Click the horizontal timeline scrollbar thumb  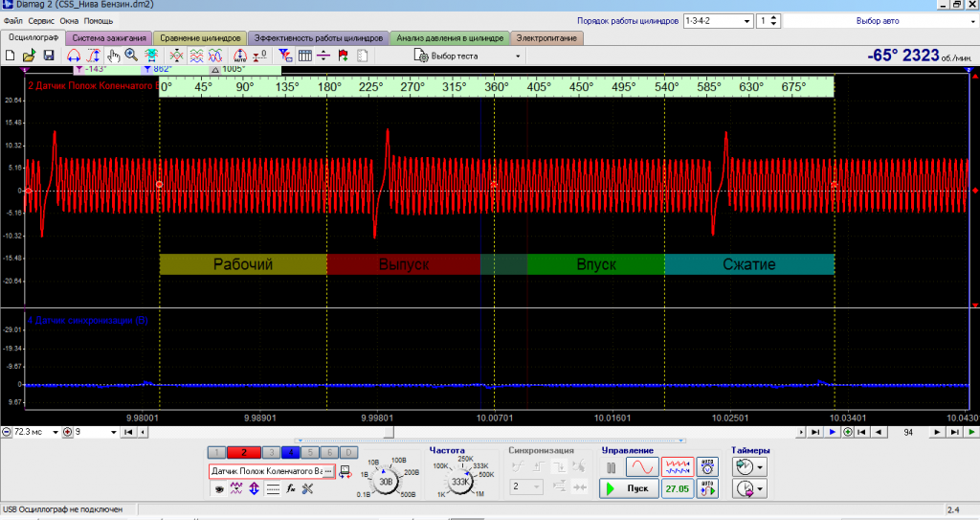390,432
